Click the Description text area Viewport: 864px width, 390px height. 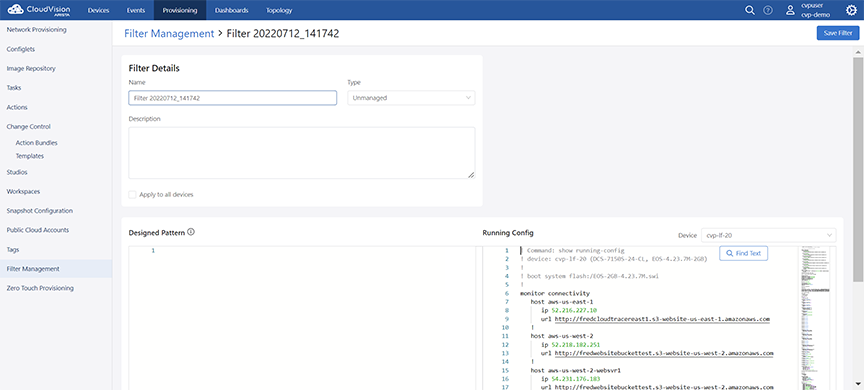(301, 153)
